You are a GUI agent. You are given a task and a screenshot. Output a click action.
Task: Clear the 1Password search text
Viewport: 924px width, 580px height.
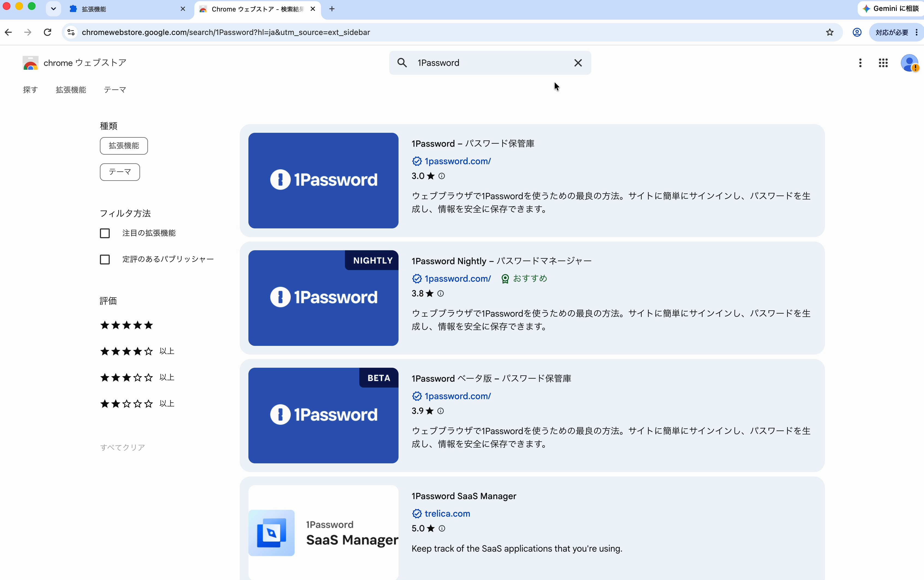(x=578, y=63)
